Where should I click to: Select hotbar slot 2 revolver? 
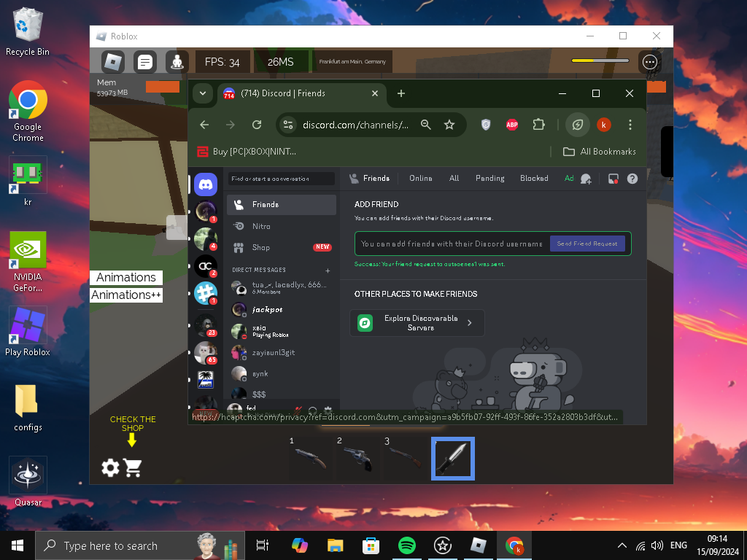point(357,459)
